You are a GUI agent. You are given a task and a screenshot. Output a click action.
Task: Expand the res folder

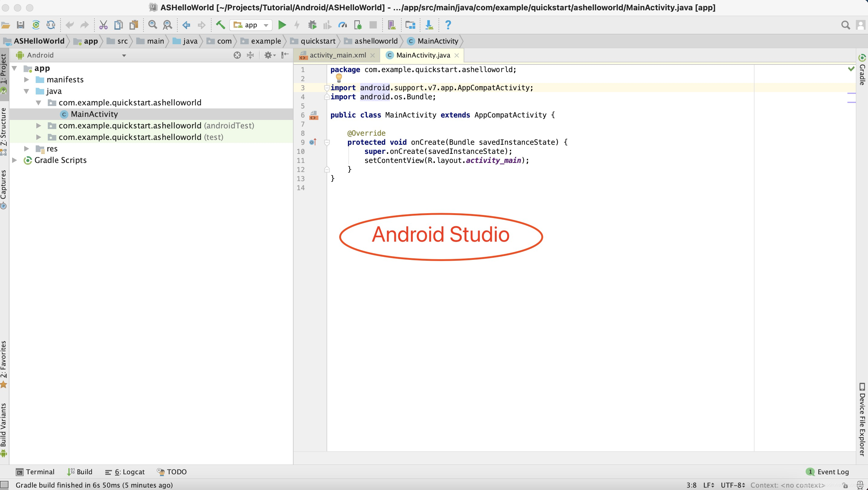tap(26, 149)
